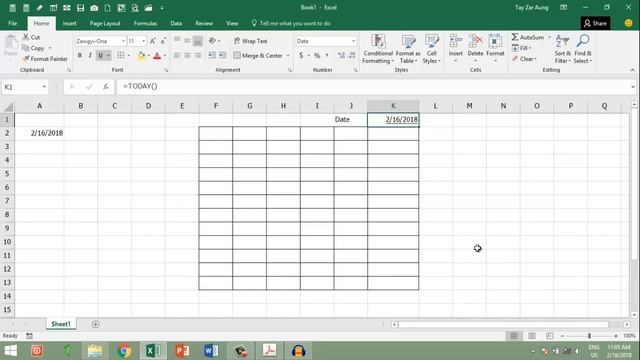Click the red Font Color swatch
The height and width of the screenshot is (360, 640).
click(157, 56)
